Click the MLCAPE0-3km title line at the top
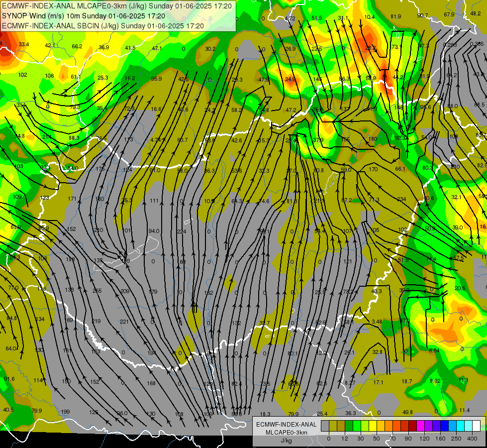This screenshot has height=448, width=487. [x=117, y=6]
